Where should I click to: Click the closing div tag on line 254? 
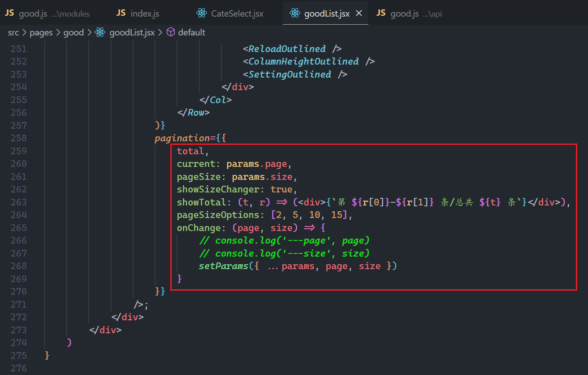(238, 87)
